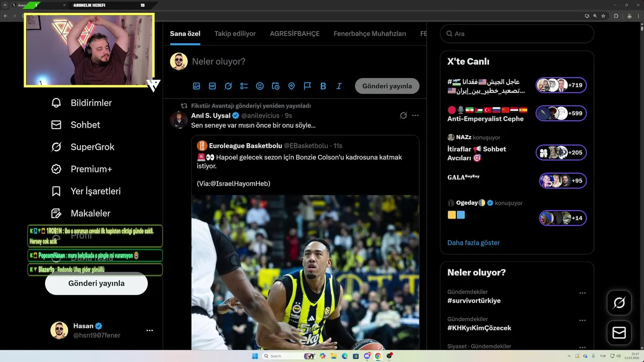
Task: Open Anıl S. Uysal's profile name
Action: (211, 116)
